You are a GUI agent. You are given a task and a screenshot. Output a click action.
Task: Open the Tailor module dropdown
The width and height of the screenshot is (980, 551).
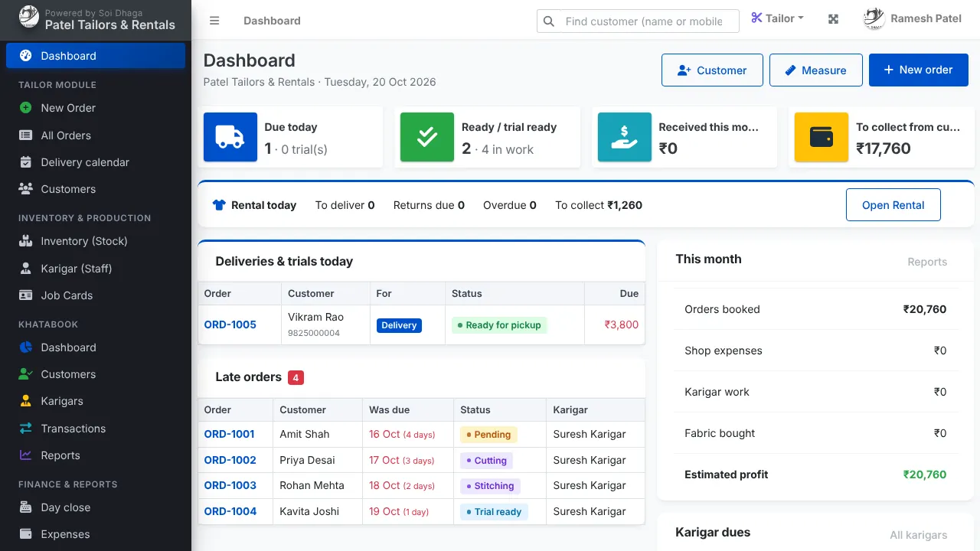point(777,18)
